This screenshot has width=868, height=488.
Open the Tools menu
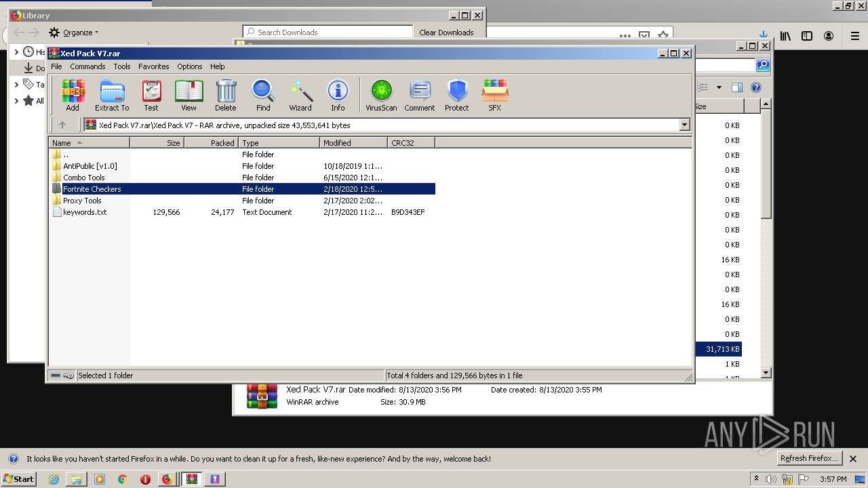[x=122, y=66]
